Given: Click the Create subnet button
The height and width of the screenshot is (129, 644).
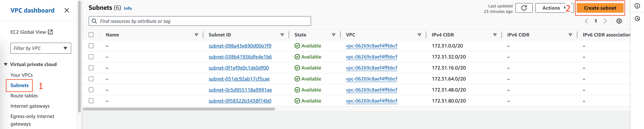Looking at the screenshot, I should coord(600,8).
